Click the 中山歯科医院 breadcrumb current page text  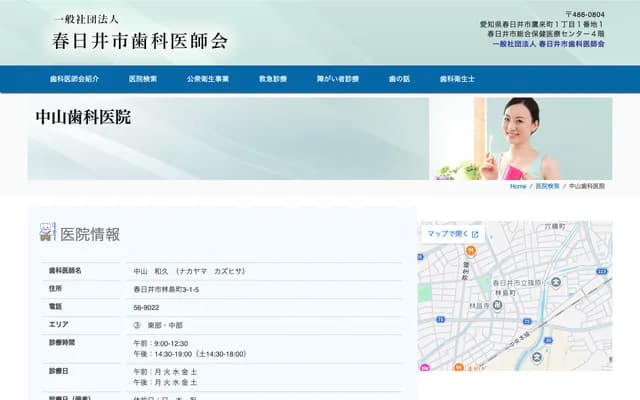point(587,186)
